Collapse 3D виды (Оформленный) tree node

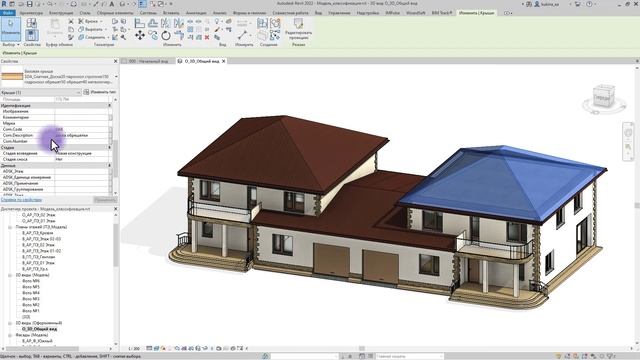(x=10, y=323)
